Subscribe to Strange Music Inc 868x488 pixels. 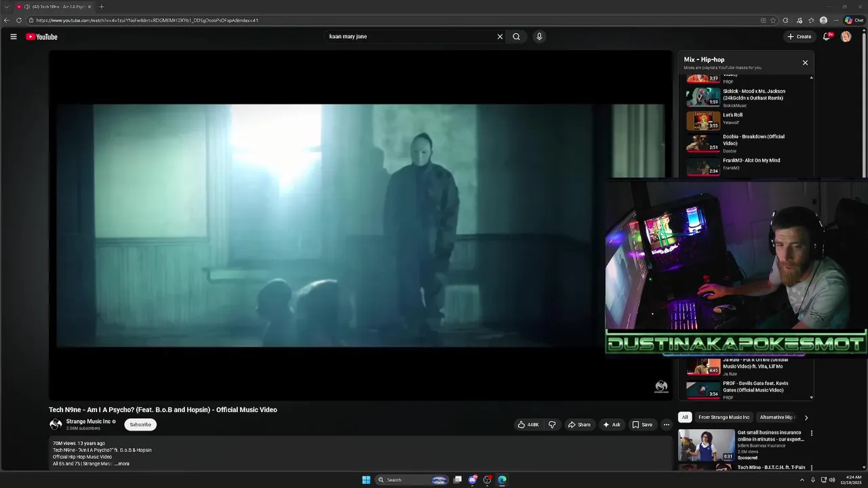[x=140, y=424]
